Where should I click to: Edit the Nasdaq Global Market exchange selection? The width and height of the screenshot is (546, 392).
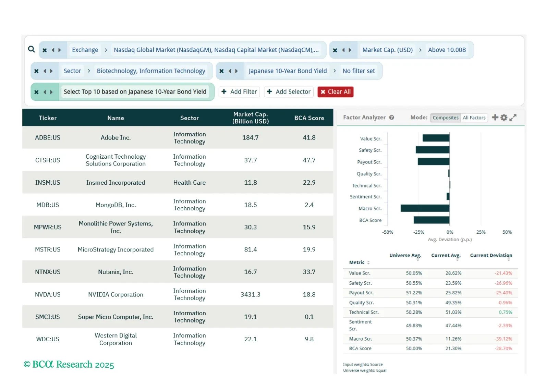click(216, 50)
